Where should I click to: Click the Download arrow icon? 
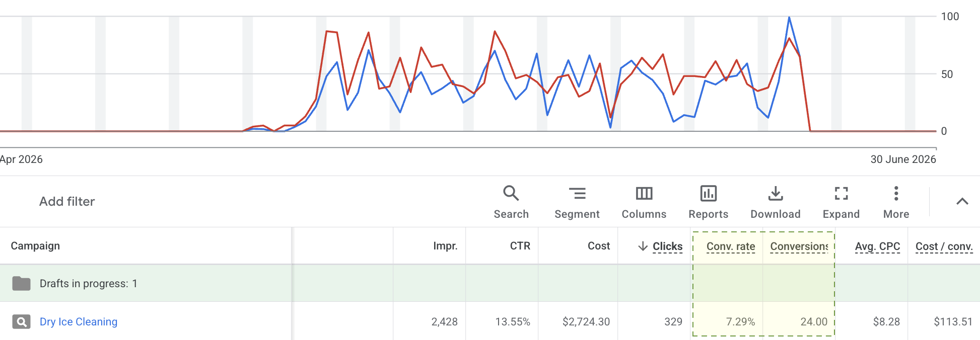point(776,193)
